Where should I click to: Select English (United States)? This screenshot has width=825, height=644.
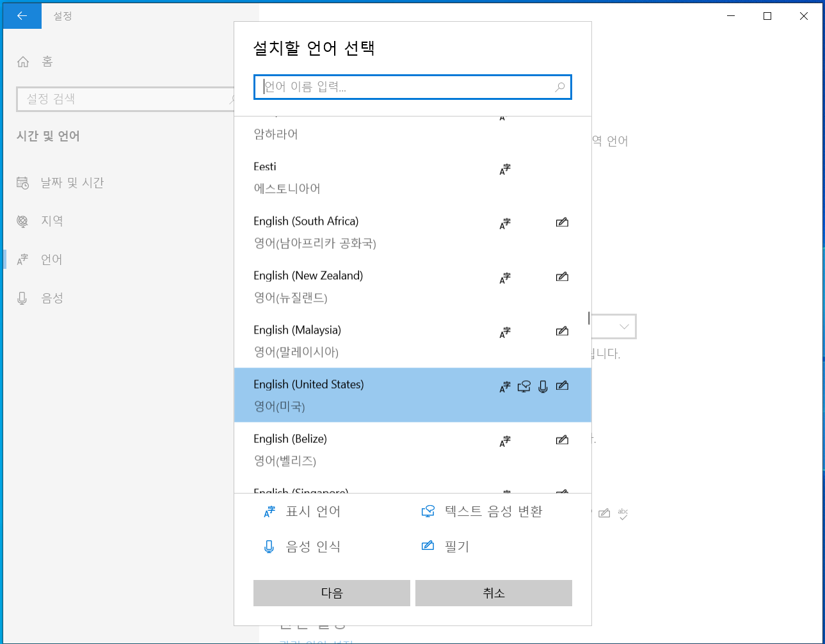tap(413, 395)
